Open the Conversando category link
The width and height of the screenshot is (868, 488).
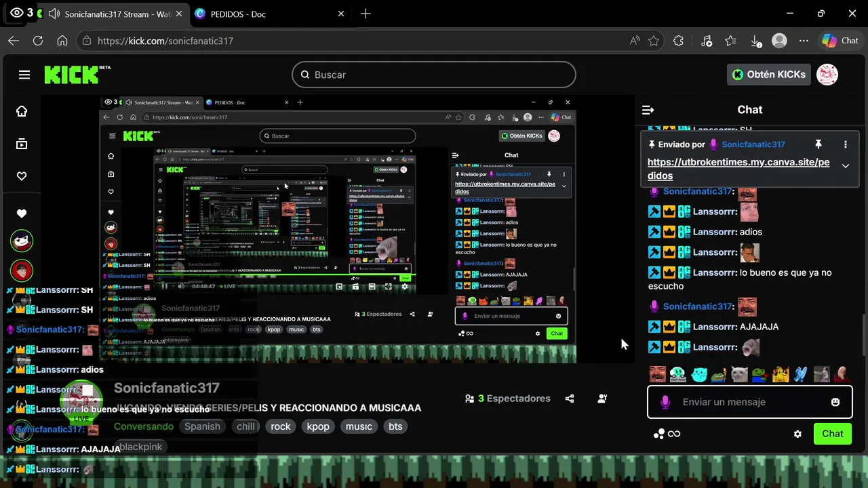tap(144, 426)
